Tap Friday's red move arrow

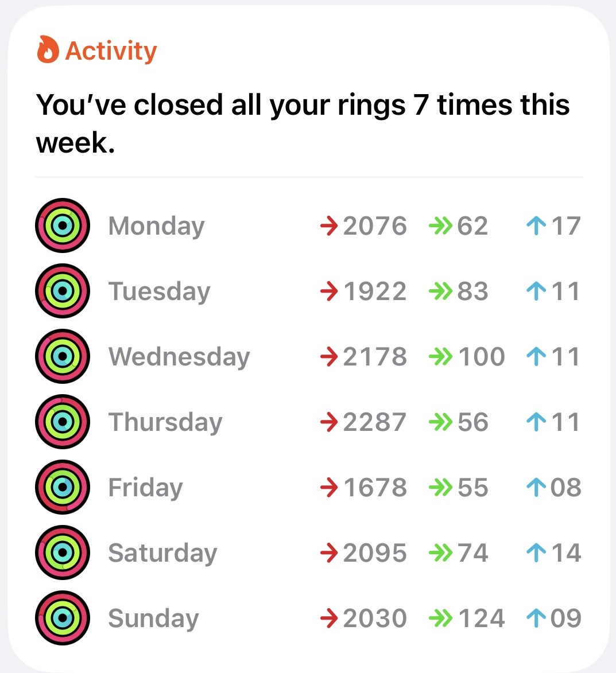(x=329, y=488)
